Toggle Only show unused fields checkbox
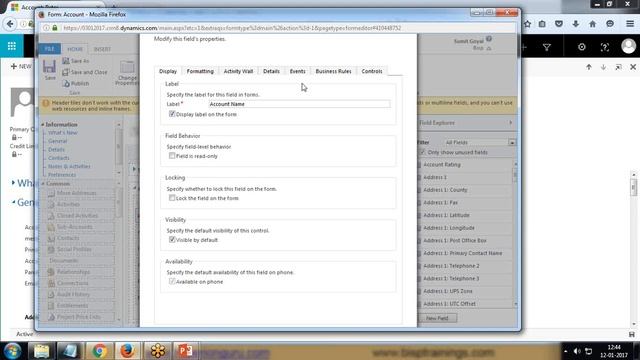 [422, 152]
